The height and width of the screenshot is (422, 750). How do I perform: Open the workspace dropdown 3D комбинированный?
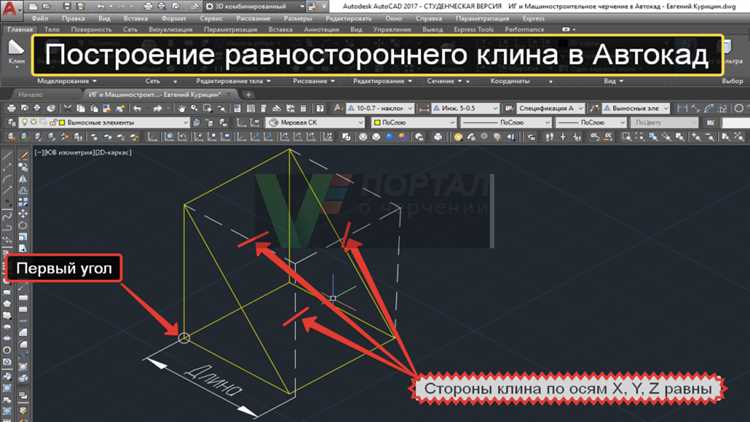point(255,7)
